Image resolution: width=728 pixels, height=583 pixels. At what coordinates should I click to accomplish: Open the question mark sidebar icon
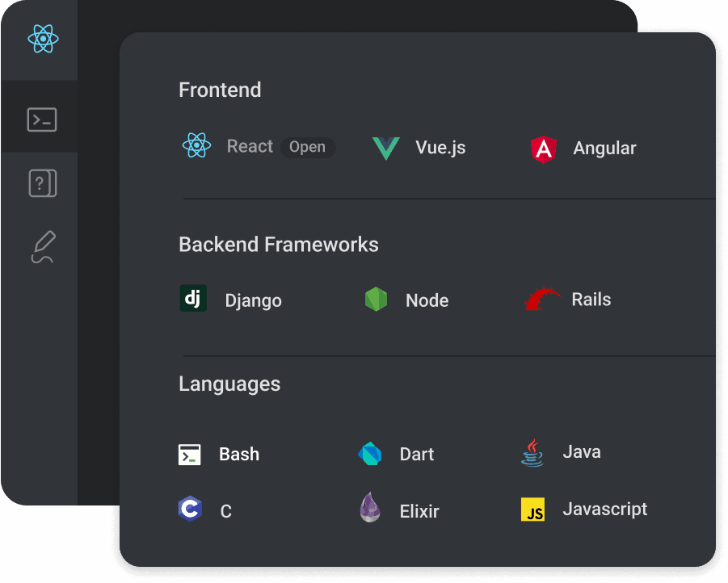42,184
